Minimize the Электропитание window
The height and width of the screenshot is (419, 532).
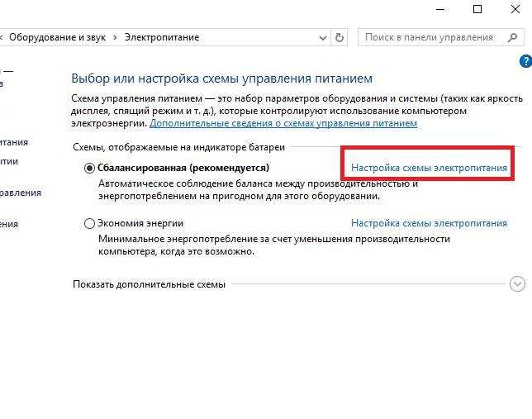[440, 10]
